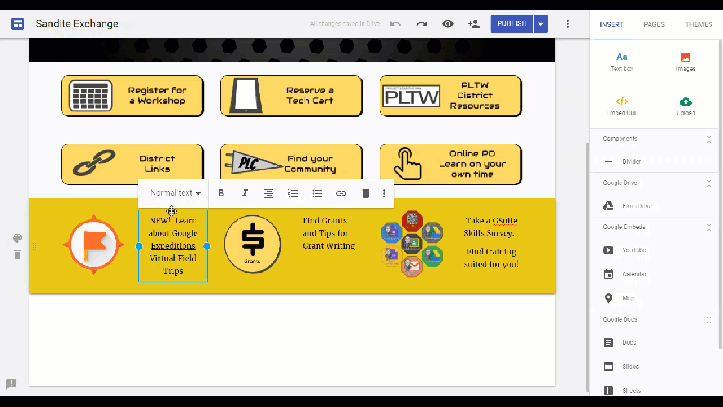Click the Google Sites home logo
723x407 pixels.
(17, 23)
